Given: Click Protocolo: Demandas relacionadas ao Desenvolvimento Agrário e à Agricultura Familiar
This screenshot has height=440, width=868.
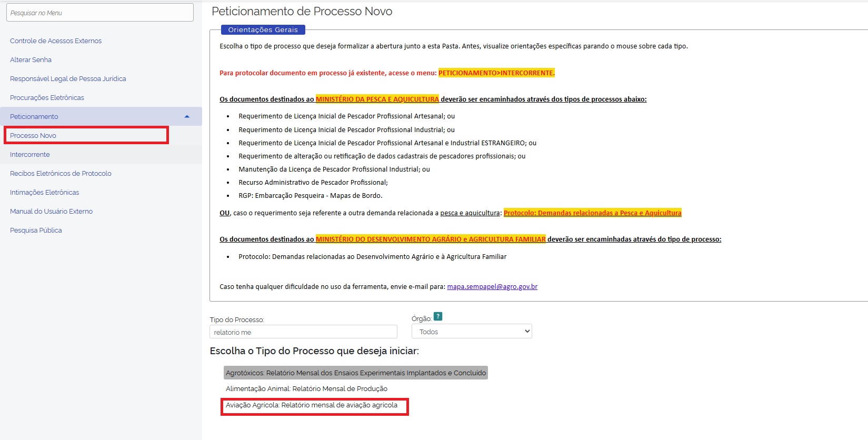Looking at the screenshot, I should click(373, 257).
